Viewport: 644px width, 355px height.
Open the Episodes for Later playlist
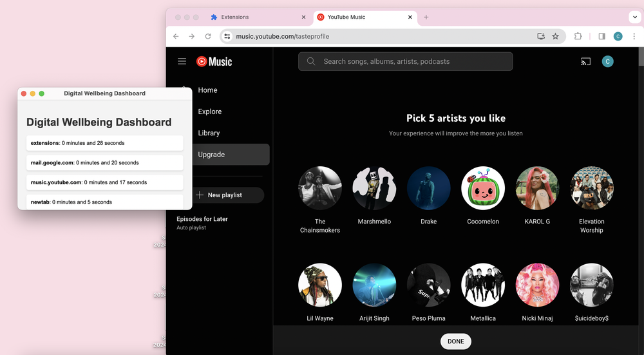[x=202, y=223]
